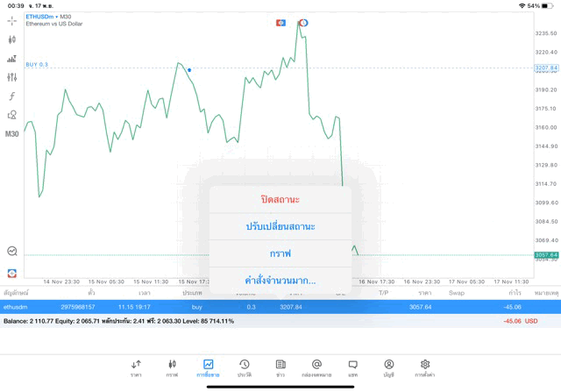Open the Settings (การตั้งค่า) tab
This screenshot has height=392, width=561.
[425, 367]
